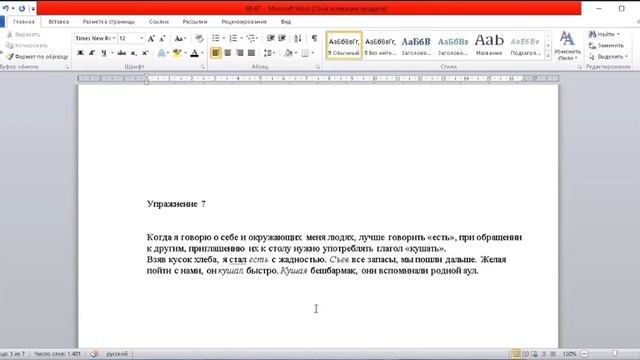The height and width of the screenshot is (360, 640).
Task: Toggle superscript formatting
Action: point(145,53)
